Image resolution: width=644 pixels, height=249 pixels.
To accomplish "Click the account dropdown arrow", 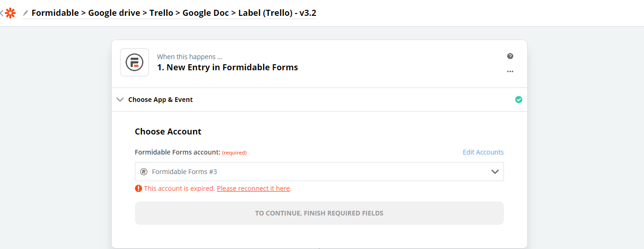I will (495, 172).
